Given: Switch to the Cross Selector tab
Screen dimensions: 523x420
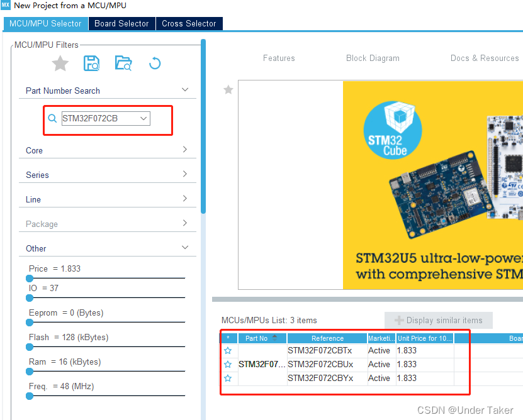Looking at the screenshot, I should coord(189,24).
